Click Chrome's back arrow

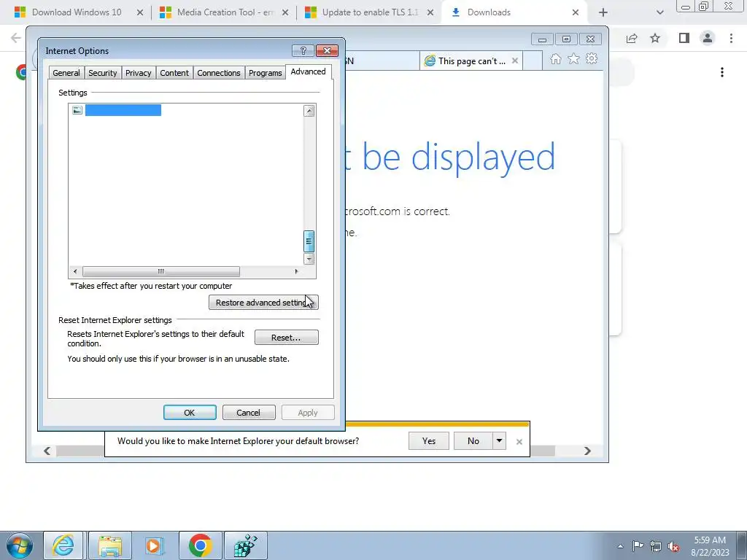click(16, 38)
